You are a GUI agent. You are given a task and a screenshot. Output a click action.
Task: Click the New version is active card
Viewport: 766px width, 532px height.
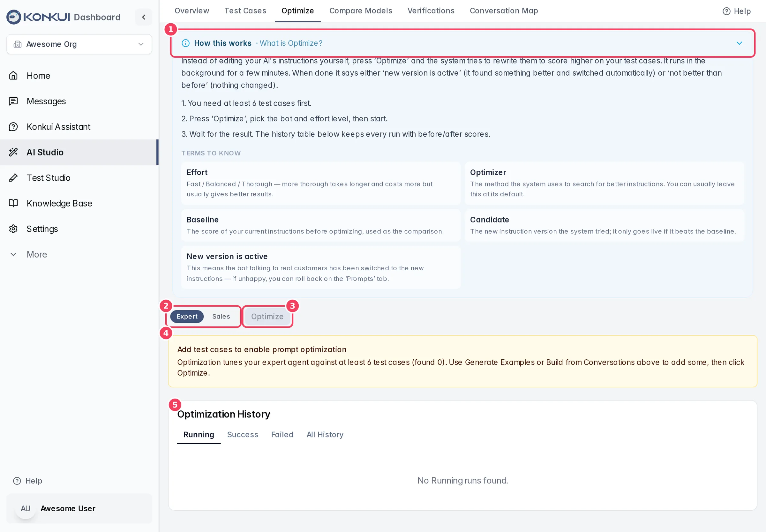(x=321, y=267)
